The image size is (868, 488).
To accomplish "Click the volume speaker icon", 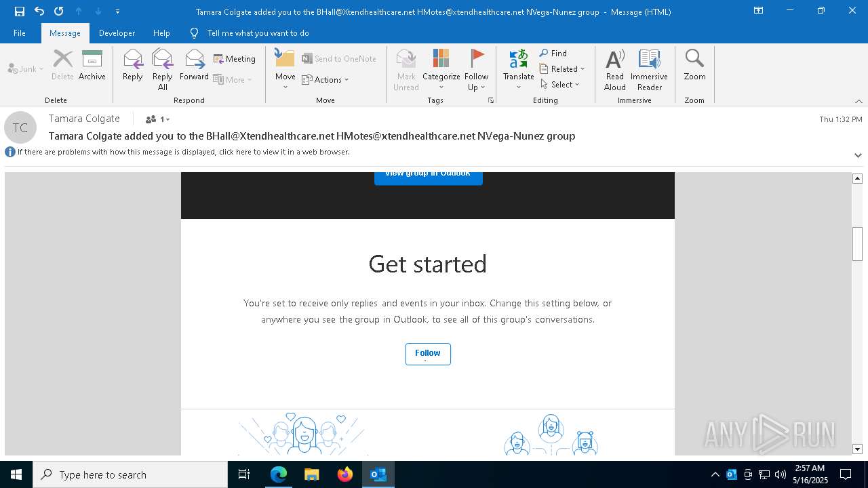I will click(781, 474).
